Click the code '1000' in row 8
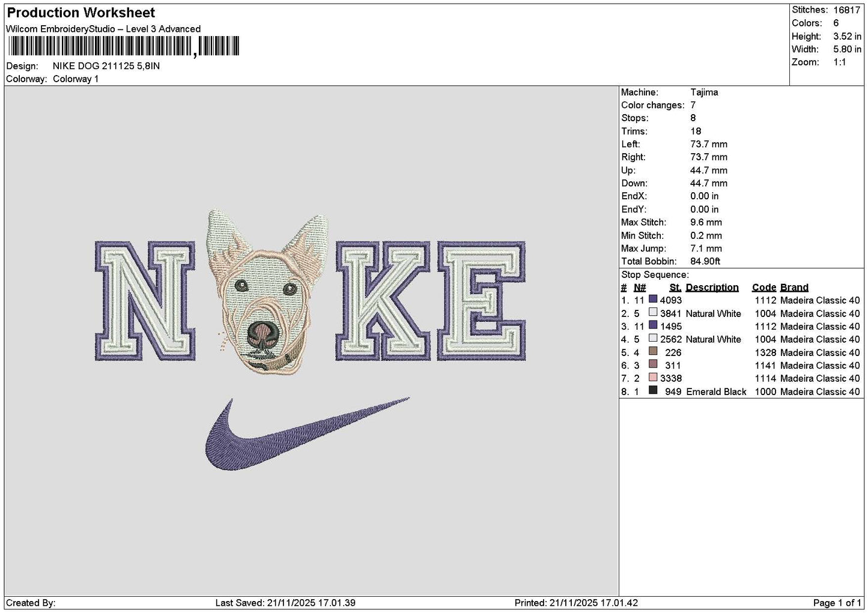 pyautogui.click(x=766, y=391)
